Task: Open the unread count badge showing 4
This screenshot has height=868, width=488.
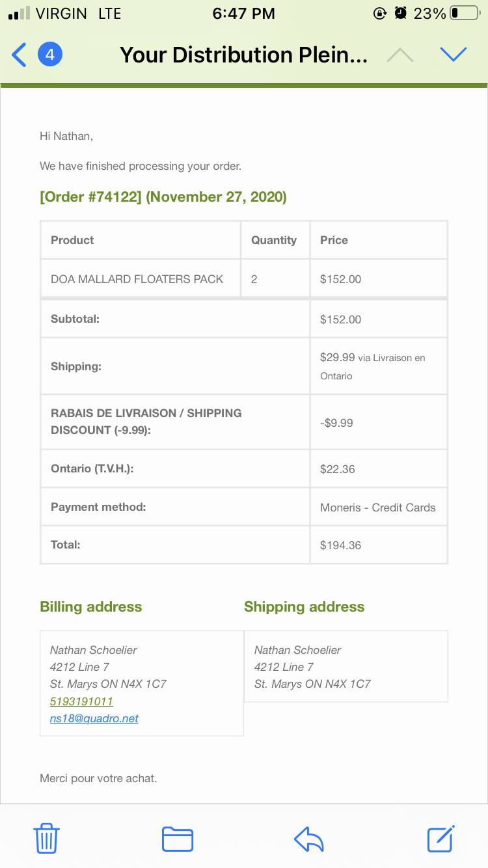Action: point(50,55)
